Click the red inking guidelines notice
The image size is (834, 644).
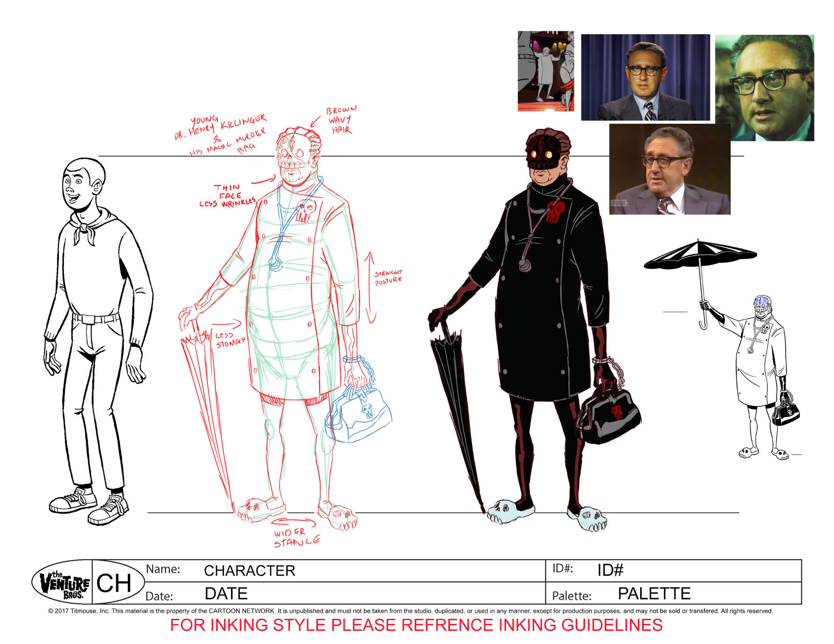416,625
